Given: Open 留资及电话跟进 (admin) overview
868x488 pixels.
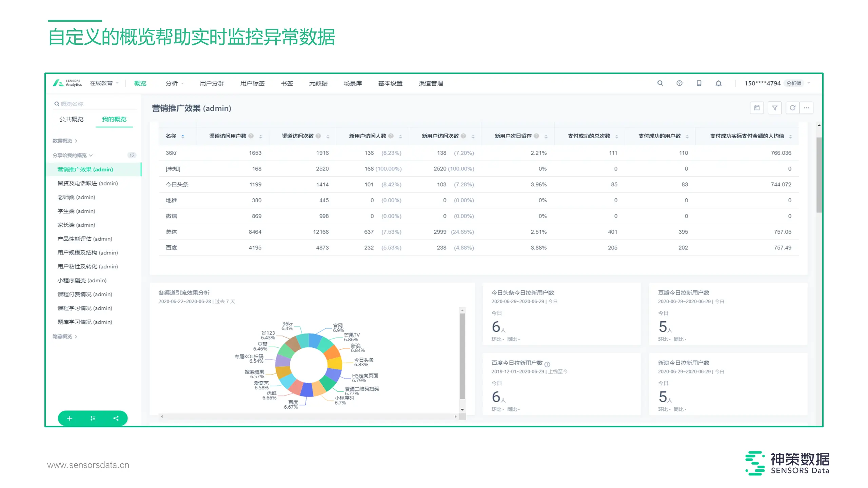Looking at the screenshot, I should click(x=87, y=183).
